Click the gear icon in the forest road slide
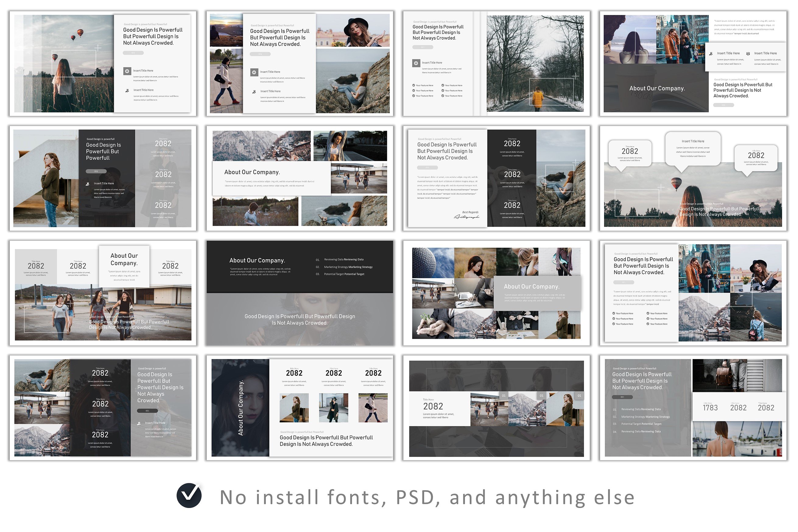The image size is (798, 532). [416, 63]
